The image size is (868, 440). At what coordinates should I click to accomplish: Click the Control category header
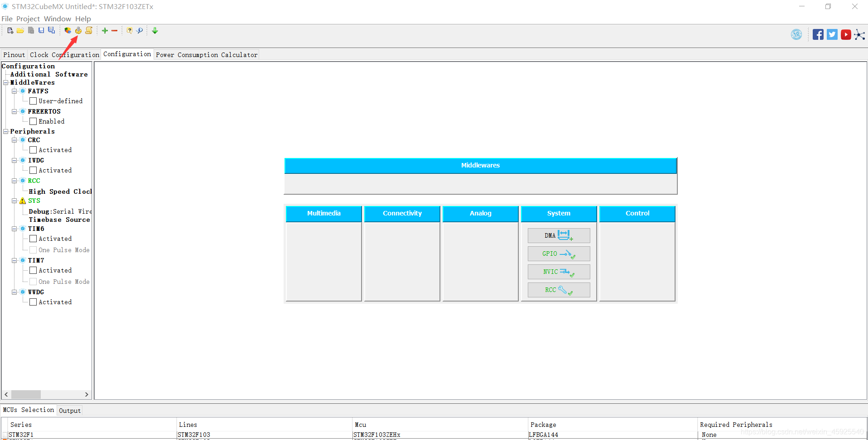(637, 213)
